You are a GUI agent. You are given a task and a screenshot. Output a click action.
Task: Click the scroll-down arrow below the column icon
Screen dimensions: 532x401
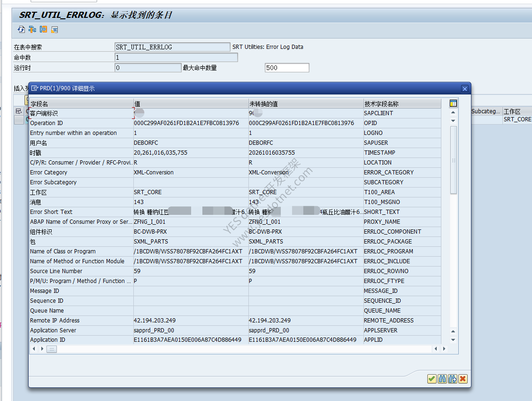453,121
